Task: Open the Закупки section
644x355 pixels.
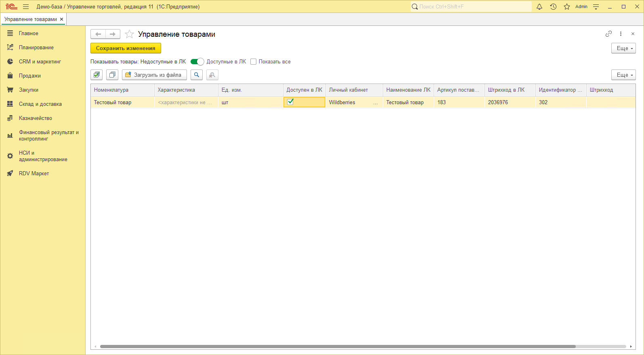Action: point(29,90)
